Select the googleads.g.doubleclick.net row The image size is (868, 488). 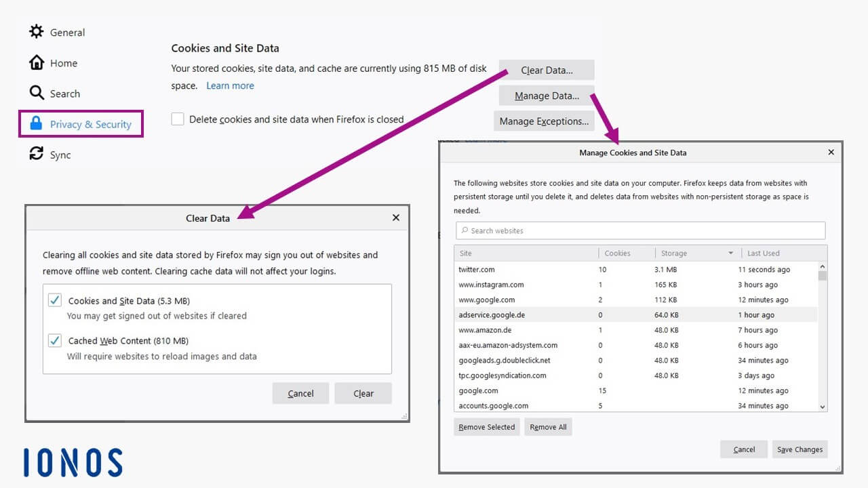[x=636, y=360]
